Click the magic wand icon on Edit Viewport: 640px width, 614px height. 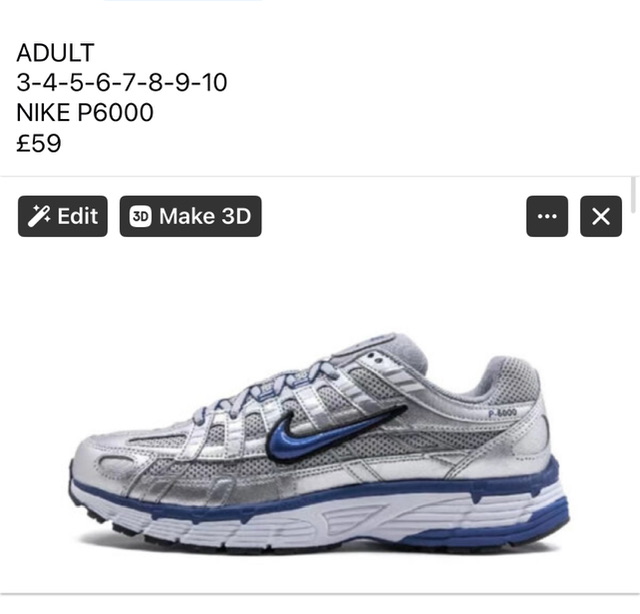[39, 216]
